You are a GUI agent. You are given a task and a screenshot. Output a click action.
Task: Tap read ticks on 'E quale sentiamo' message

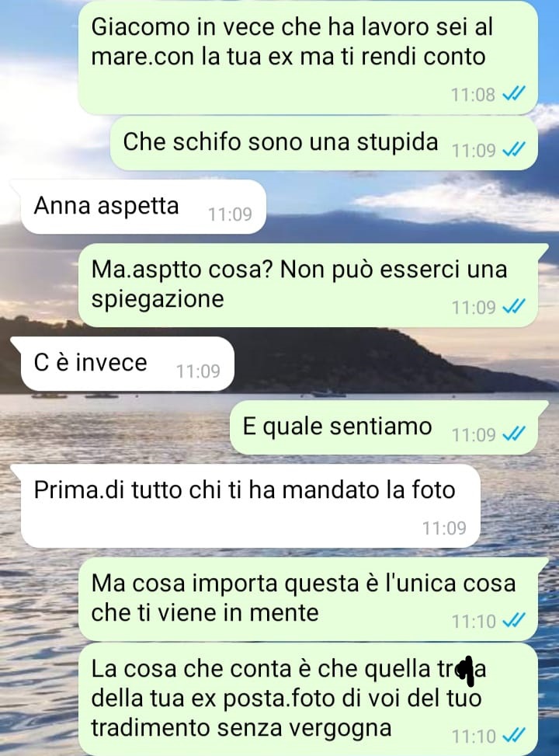tap(514, 434)
